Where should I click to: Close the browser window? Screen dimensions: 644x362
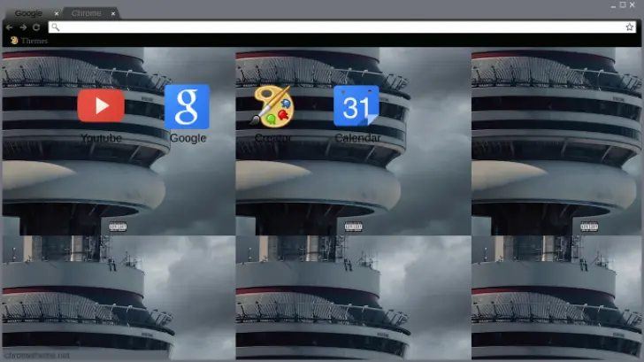coord(634,5)
